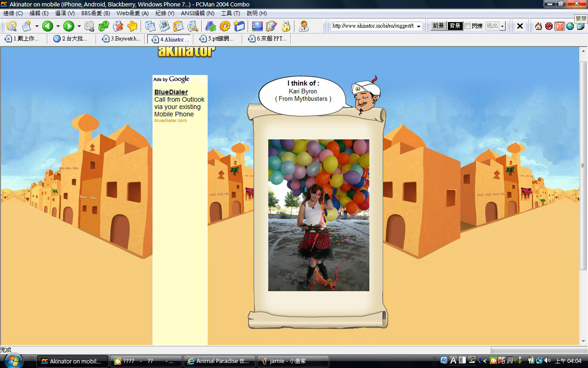Open the BBS最愛 (B) menu
Image resolution: width=588 pixels, height=368 pixels.
pos(96,13)
